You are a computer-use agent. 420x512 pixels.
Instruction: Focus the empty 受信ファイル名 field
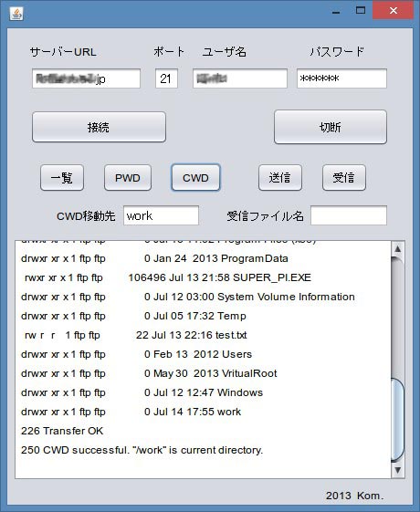(349, 215)
